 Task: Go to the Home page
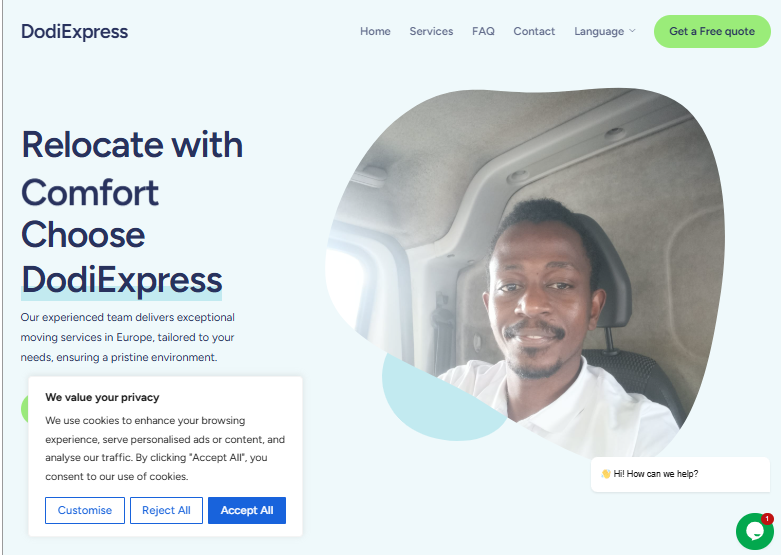[x=375, y=31]
